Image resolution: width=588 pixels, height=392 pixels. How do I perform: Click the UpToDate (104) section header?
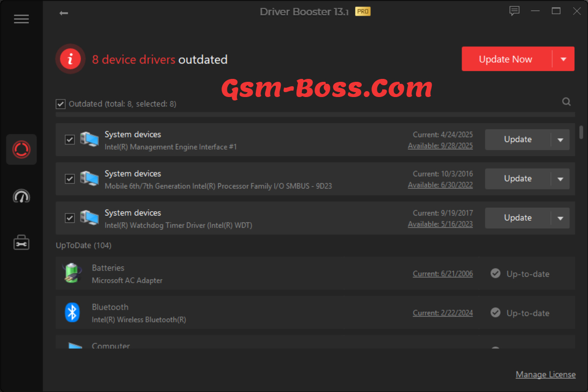coord(84,245)
